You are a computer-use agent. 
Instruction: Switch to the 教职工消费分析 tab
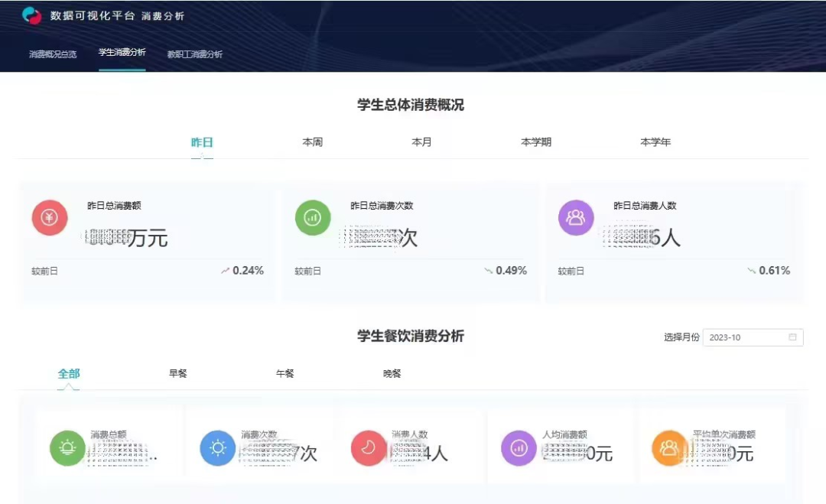[196, 54]
